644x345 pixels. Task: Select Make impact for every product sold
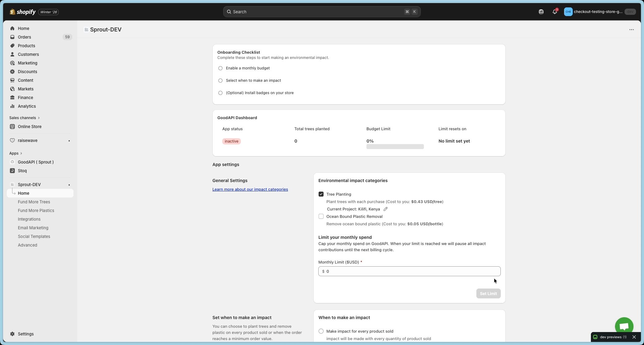(x=321, y=331)
